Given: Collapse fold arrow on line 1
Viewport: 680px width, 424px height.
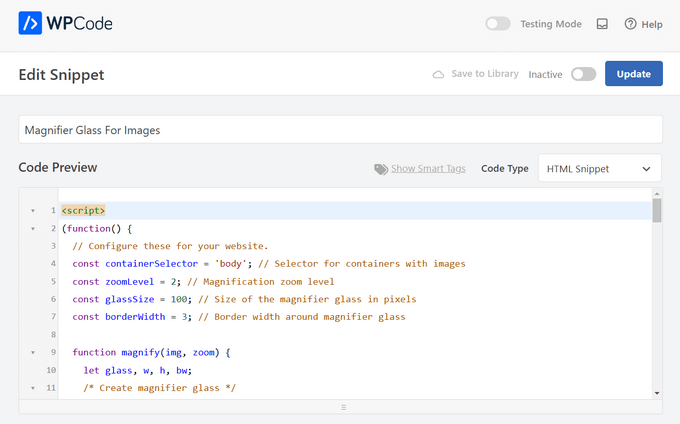Looking at the screenshot, I should pos(33,211).
